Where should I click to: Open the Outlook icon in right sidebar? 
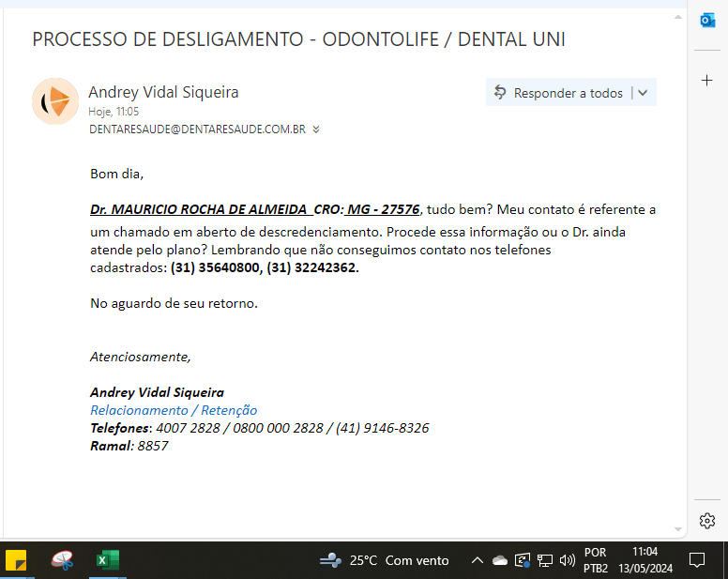pos(707,21)
